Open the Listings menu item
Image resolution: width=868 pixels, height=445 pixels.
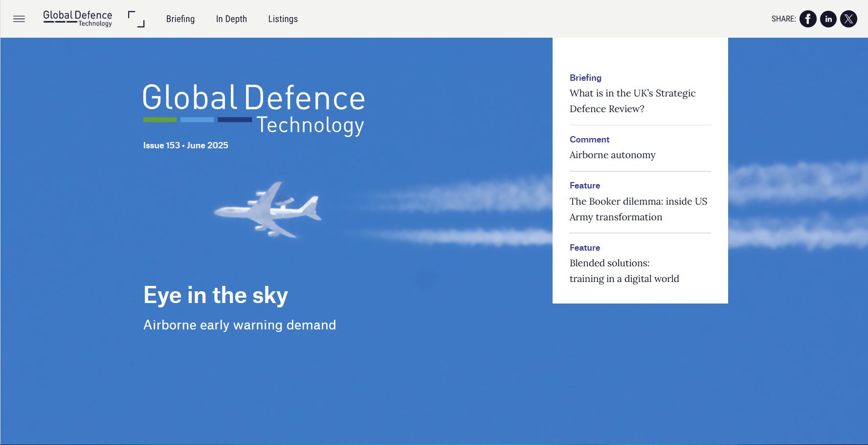coord(283,19)
